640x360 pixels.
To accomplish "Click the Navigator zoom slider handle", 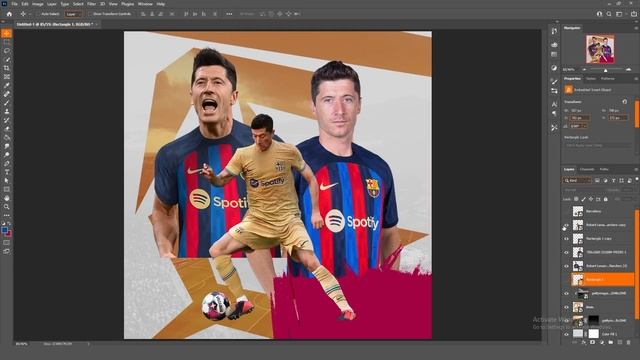I will (605, 70).
